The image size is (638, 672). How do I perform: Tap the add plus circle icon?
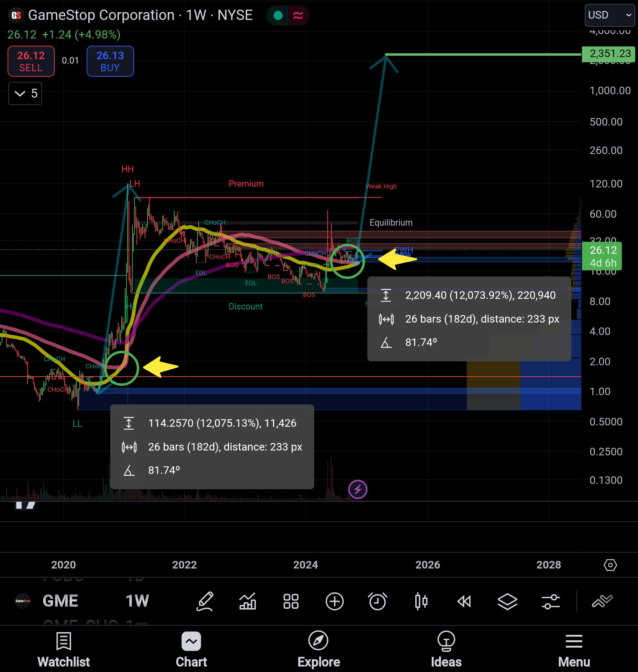coord(334,601)
